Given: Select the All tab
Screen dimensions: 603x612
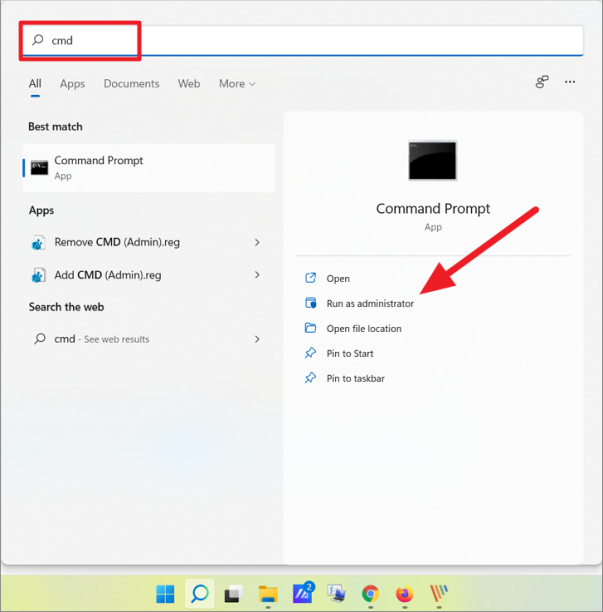Looking at the screenshot, I should [x=35, y=84].
